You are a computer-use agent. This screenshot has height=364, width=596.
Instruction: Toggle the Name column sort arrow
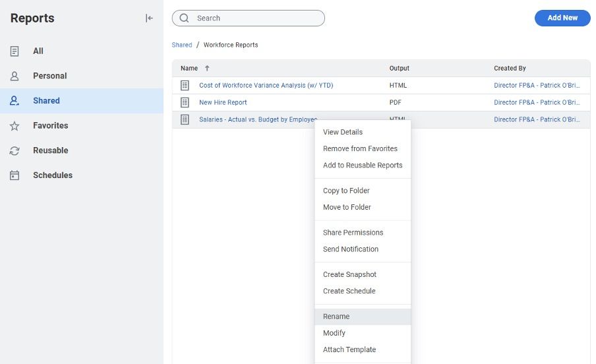(x=207, y=68)
